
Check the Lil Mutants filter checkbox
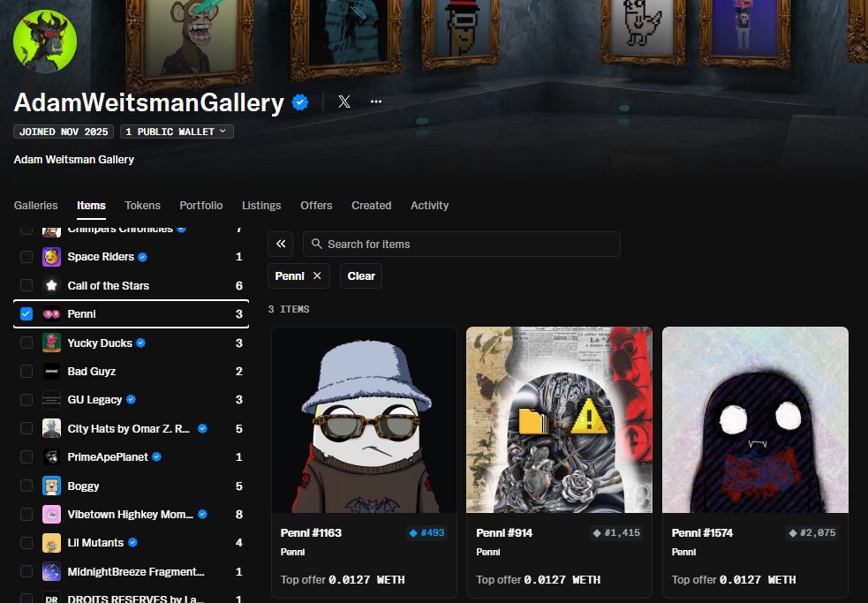pyautogui.click(x=26, y=543)
